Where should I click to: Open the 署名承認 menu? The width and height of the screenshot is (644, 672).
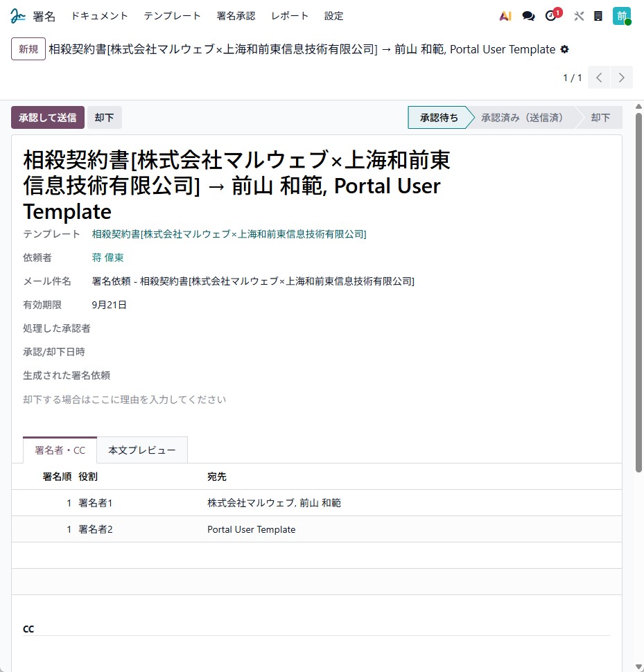point(236,17)
